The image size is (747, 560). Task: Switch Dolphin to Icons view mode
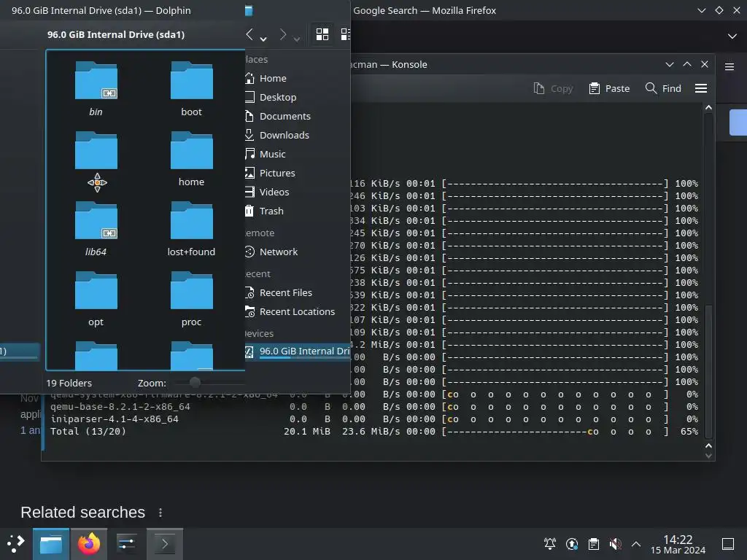tap(322, 34)
